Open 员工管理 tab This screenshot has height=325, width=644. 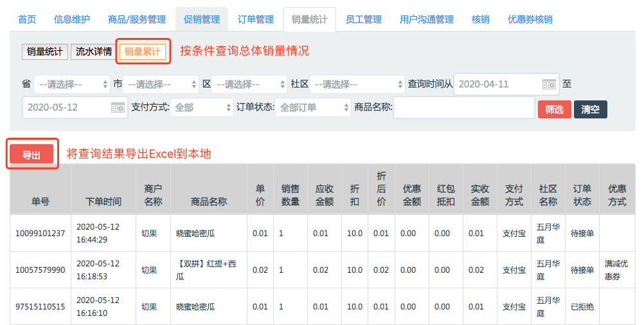[x=364, y=19]
